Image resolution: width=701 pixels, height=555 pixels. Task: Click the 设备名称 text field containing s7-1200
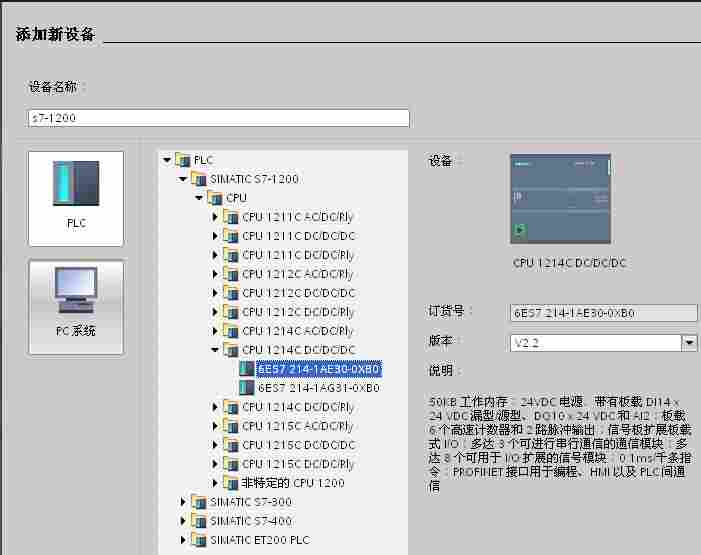pyautogui.click(x=219, y=118)
